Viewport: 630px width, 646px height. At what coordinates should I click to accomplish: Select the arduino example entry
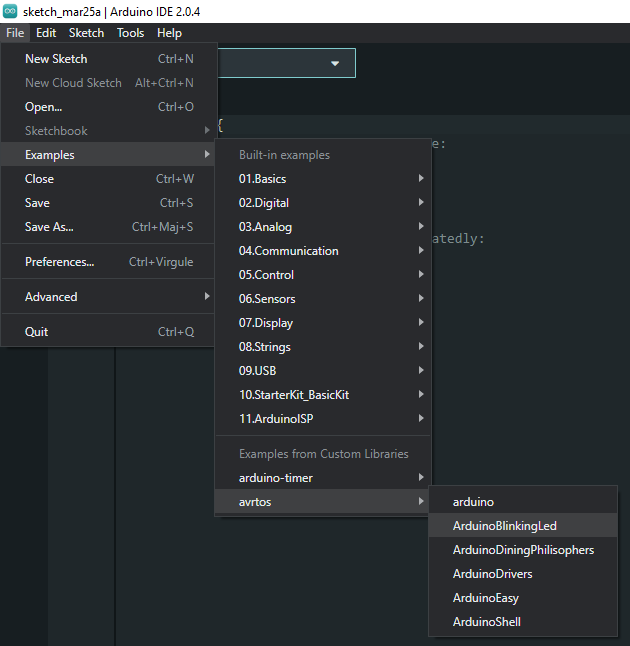[523, 502]
